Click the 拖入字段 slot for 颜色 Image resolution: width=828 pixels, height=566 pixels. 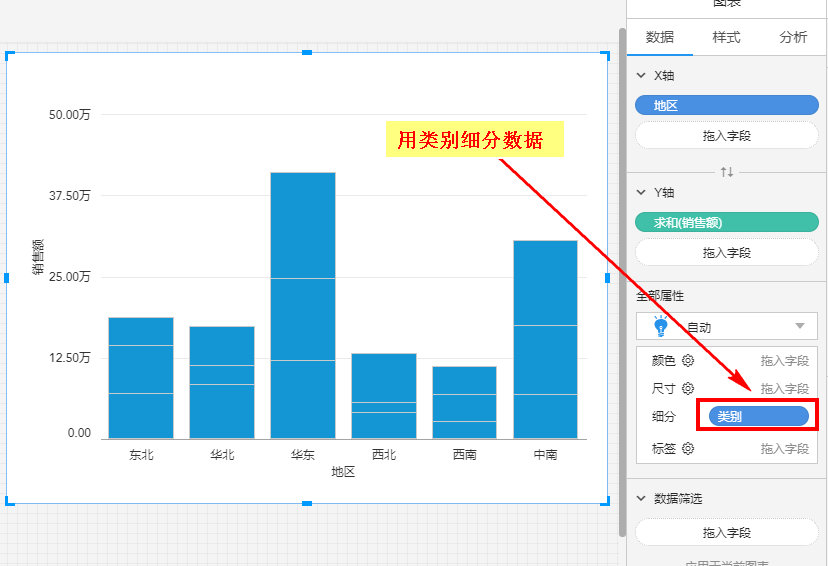784,361
